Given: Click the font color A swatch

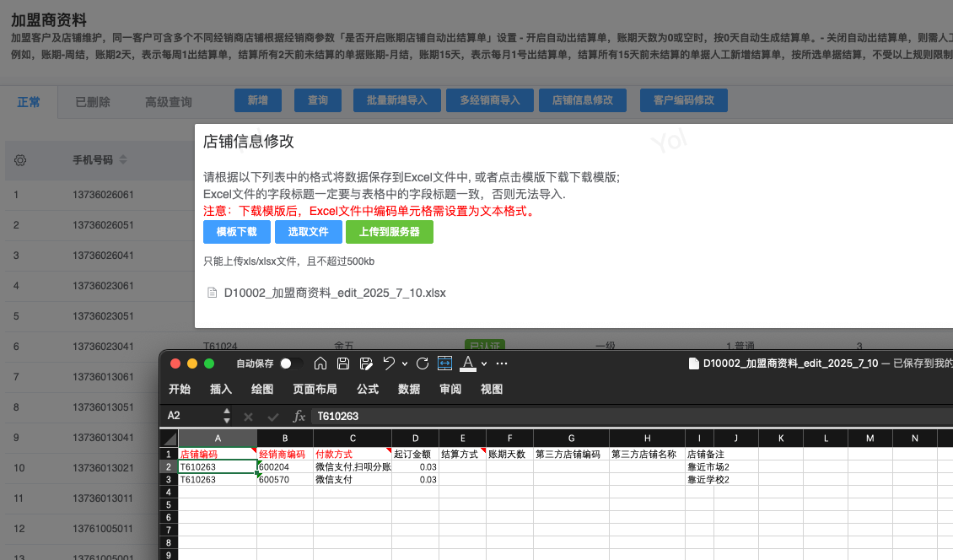Looking at the screenshot, I should tap(469, 363).
